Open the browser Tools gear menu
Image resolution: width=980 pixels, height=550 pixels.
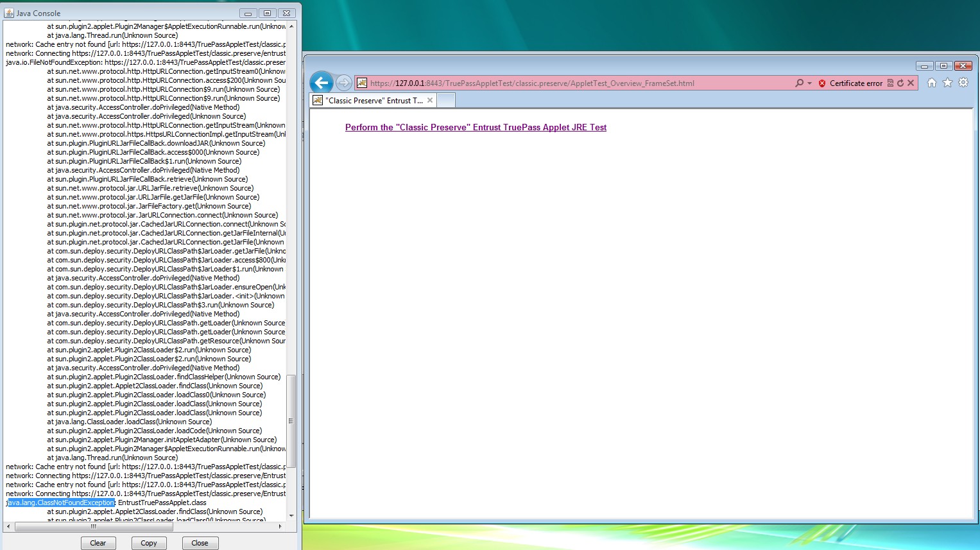pos(963,83)
